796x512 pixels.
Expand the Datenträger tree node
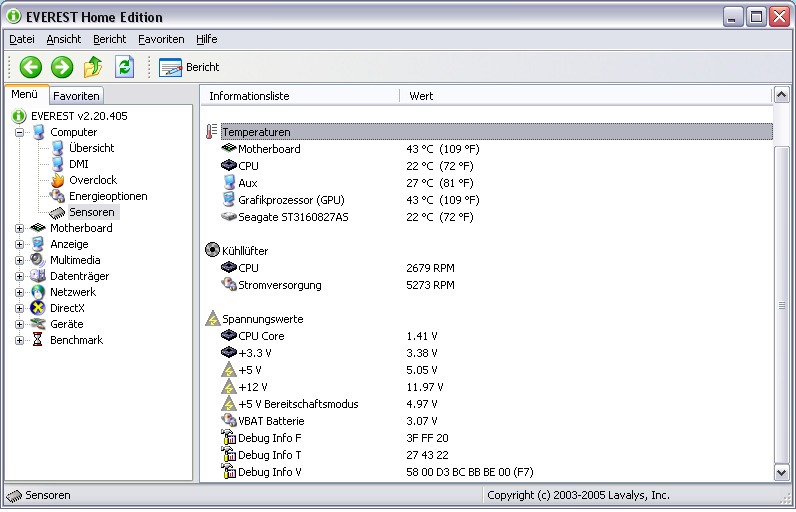coord(19,277)
